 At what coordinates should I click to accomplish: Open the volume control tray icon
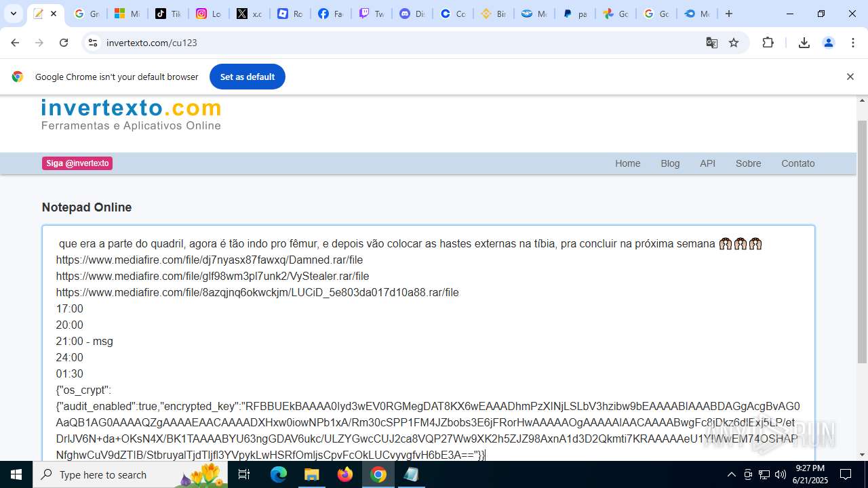[x=781, y=474]
